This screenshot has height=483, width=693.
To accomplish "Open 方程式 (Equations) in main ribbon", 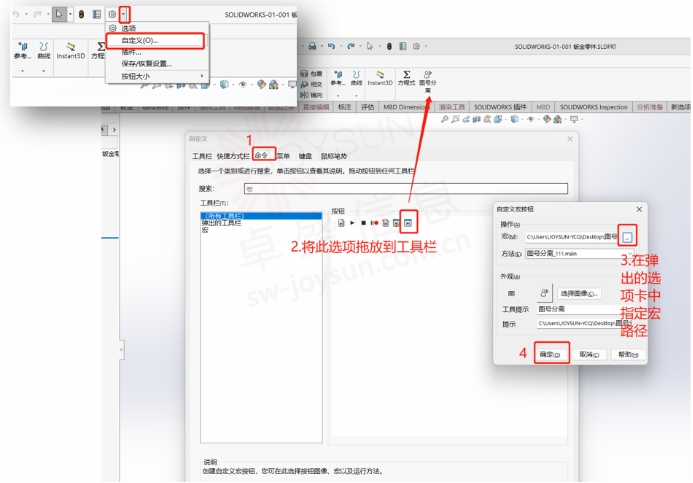I will pyautogui.click(x=407, y=78).
